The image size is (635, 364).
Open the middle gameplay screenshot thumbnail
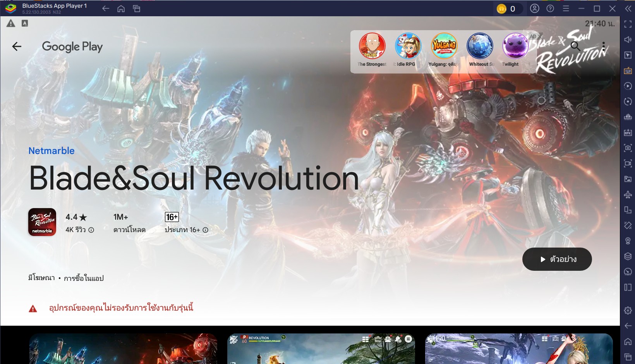point(321,349)
